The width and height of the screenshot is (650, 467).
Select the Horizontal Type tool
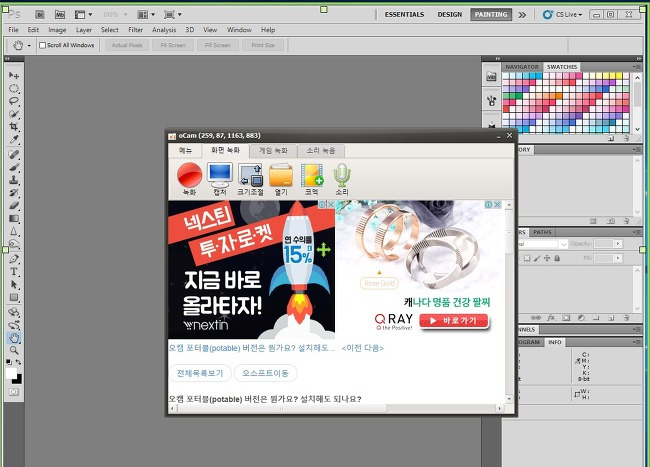click(14, 272)
